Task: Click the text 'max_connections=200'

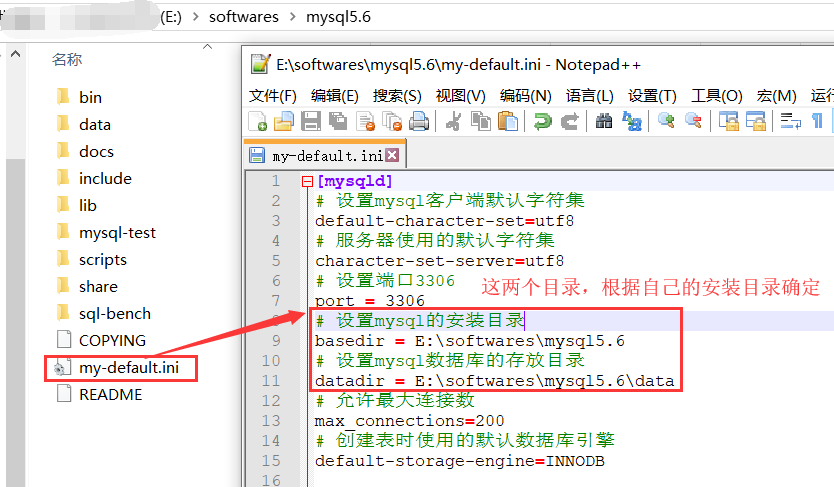Action: tap(410, 421)
